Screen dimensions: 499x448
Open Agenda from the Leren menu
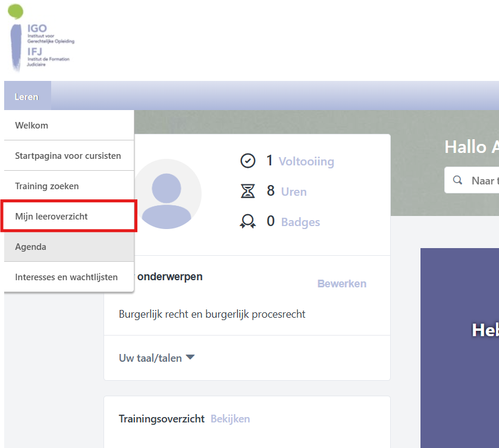click(x=31, y=246)
